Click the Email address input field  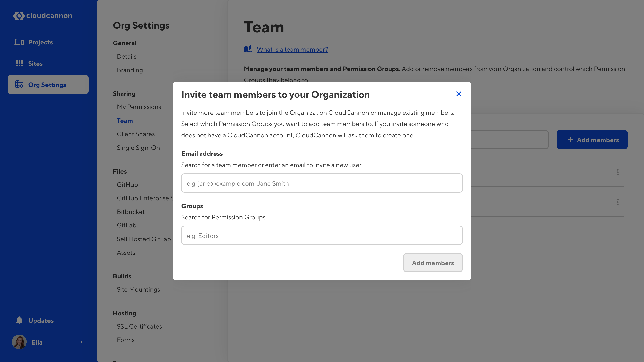click(322, 183)
